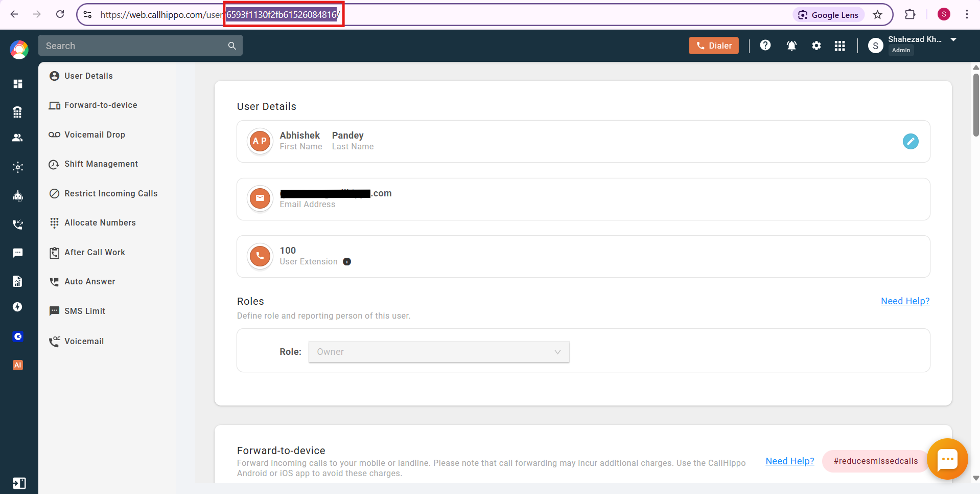Open the Role dropdown showing Owner
The height and width of the screenshot is (494, 980).
(439, 352)
